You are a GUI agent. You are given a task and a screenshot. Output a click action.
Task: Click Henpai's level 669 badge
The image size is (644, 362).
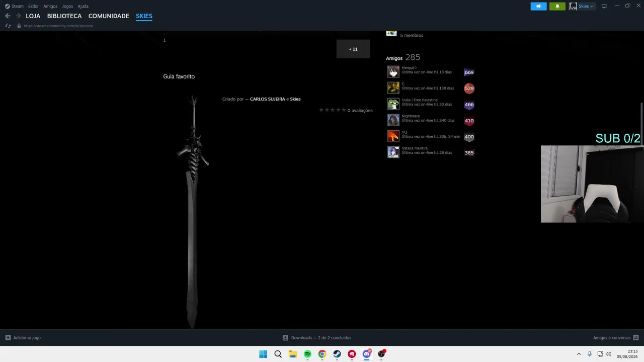[469, 72]
